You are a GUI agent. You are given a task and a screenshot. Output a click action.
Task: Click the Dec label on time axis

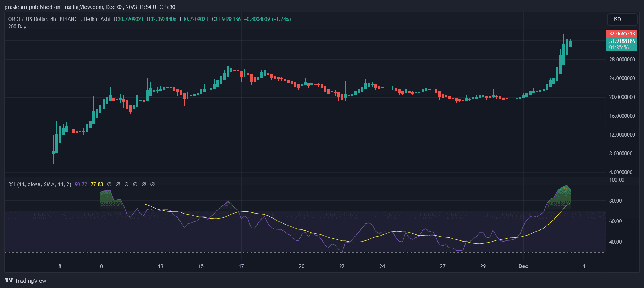[523, 266]
